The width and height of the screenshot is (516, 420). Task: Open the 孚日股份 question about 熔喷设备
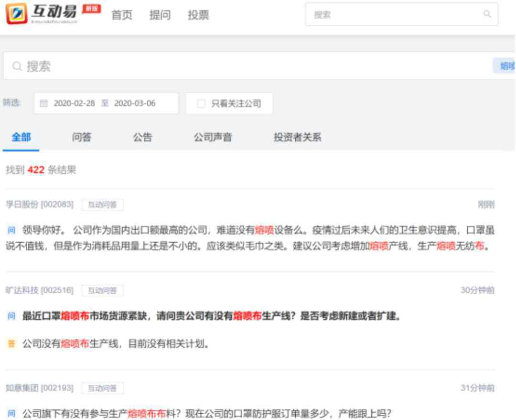250,237
